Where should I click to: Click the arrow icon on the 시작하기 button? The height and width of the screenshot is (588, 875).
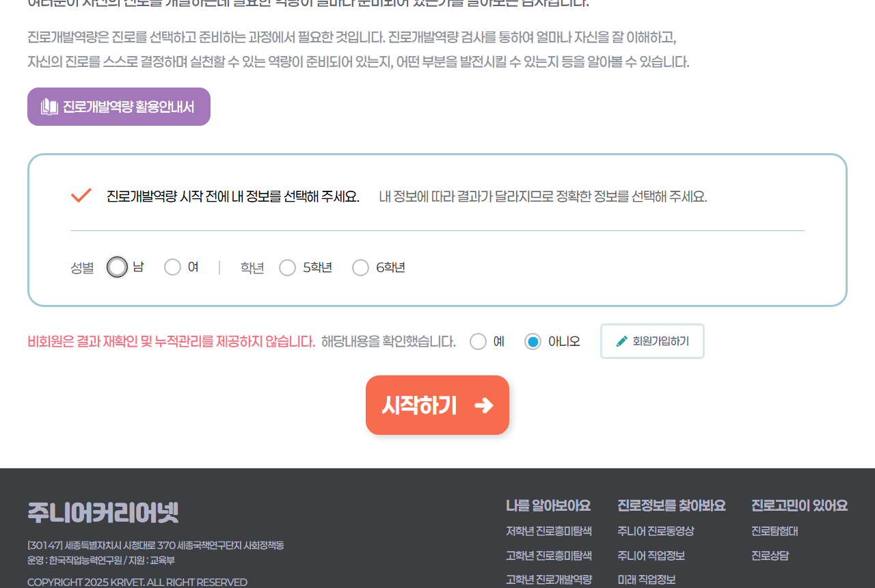pos(484,405)
